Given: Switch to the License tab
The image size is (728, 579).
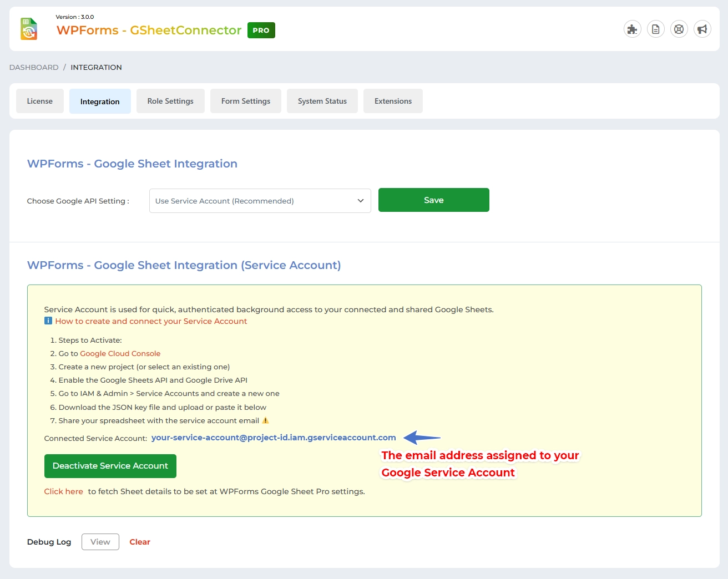Looking at the screenshot, I should pyautogui.click(x=40, y=101).
